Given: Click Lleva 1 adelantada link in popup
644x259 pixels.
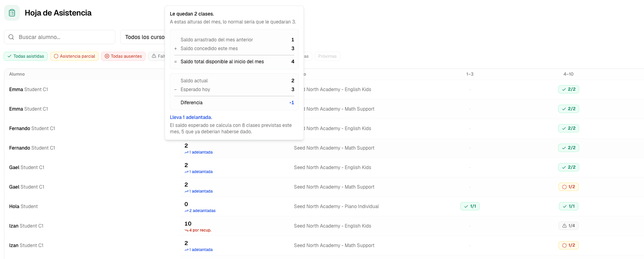Looking at the screenshot, I should click(x=191, y=117).
